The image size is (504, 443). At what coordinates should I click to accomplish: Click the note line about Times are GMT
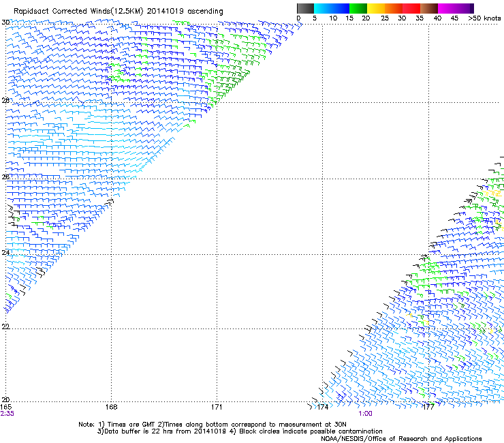(212, 425)
